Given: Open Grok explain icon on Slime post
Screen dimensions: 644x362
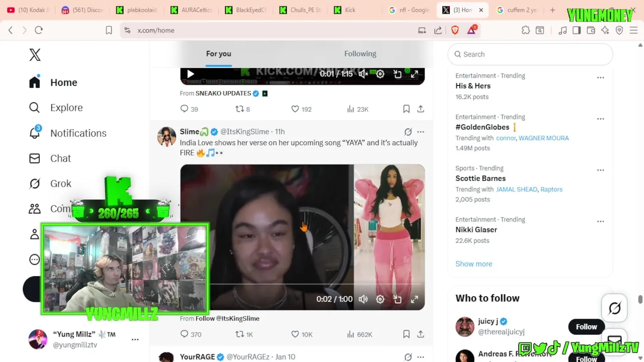Looking at the screenshot, I should coord(408,132).
